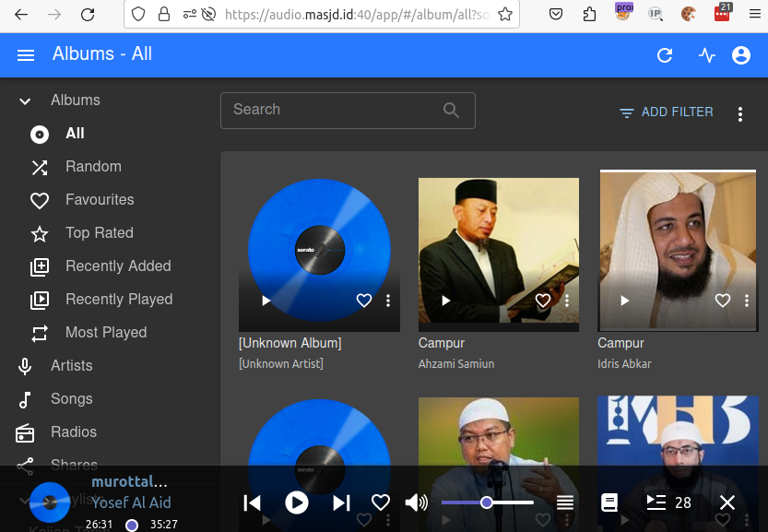The width and height of the screenshot is (768, 532).
Task: Open the album list options menu
Action: (740, 114)
